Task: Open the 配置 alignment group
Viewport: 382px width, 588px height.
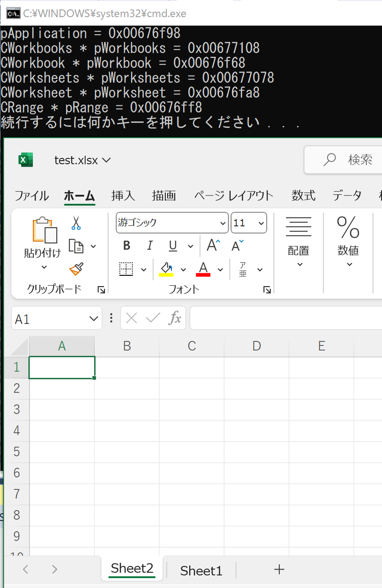Action: pyautogui.click(x=299, y=242)
